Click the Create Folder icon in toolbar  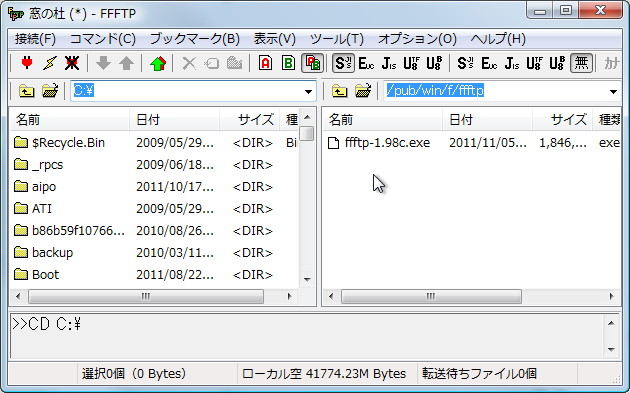tap(235, 63)
